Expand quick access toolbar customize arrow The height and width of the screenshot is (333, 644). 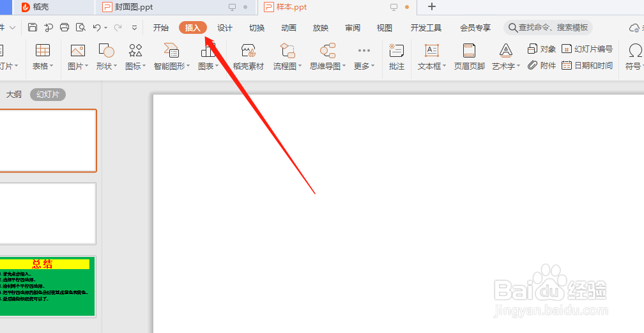coord(134,28)
